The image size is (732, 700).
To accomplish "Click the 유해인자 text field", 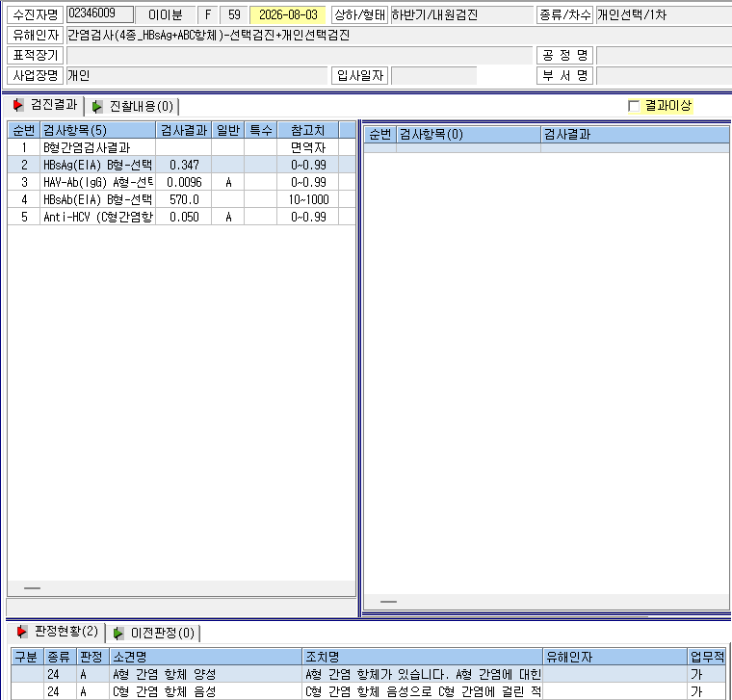I will point(399,35).
